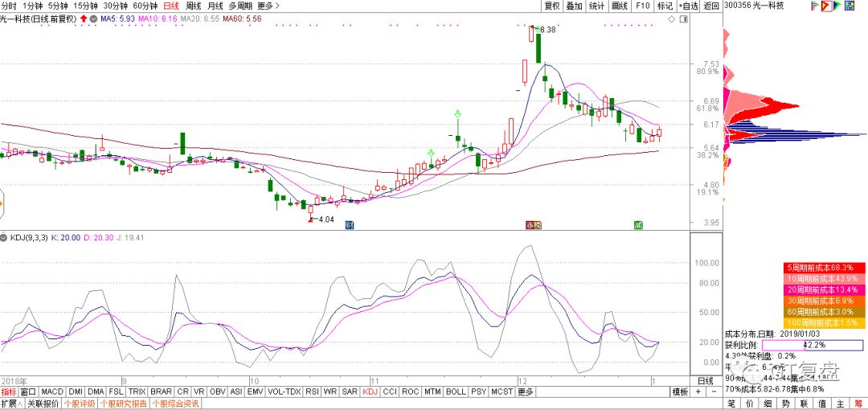The height and width of the screenshot is (410, 868).
Task: Open the F10 company info
Action: [x=642, y=6]
